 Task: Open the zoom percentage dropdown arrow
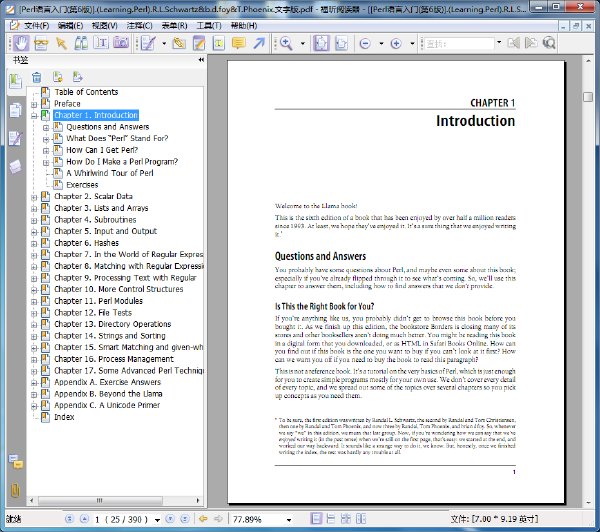(x=289, y=520)
